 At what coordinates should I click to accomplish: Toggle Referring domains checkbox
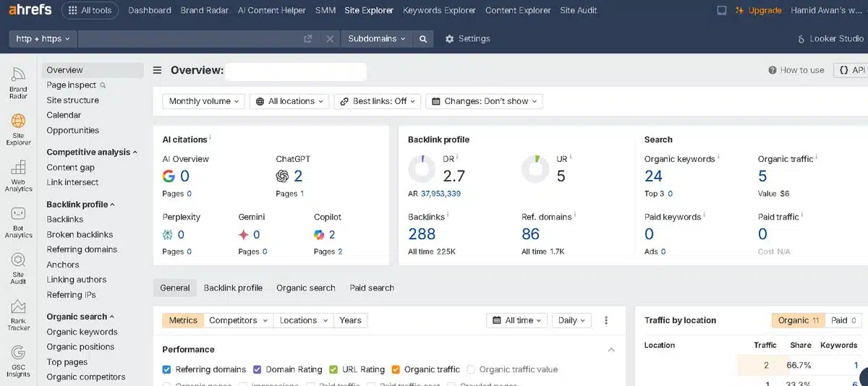(166, 369)
